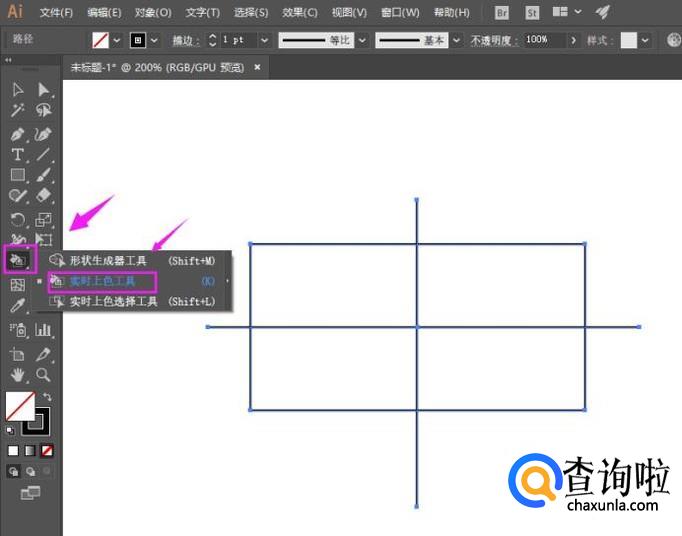Pick the Symbol Sprayer tool
Screen dimensions: 682x536
pyautogui.click(x=17, y=330)
